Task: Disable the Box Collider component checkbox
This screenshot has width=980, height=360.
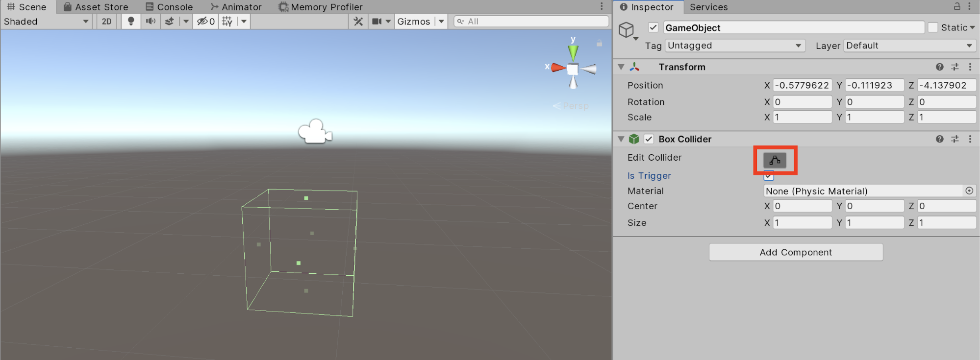Action: pos(649,139)
